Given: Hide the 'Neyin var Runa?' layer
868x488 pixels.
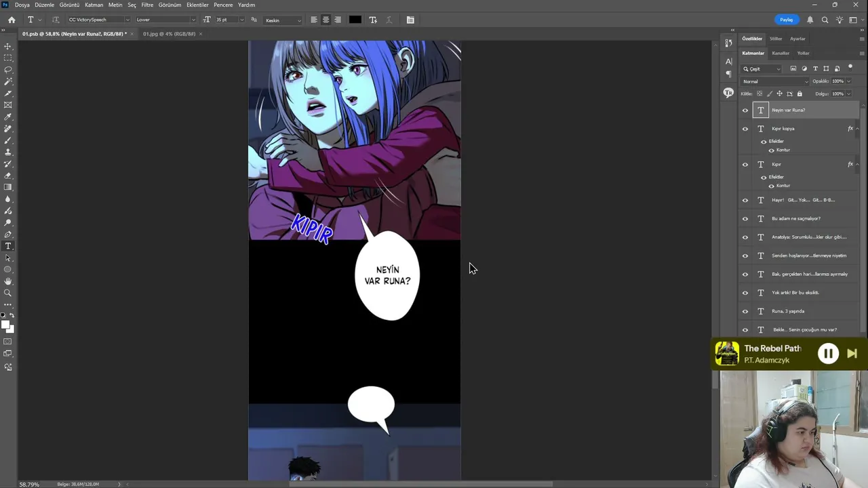Looking at the screenshot, I should point(745,110).
